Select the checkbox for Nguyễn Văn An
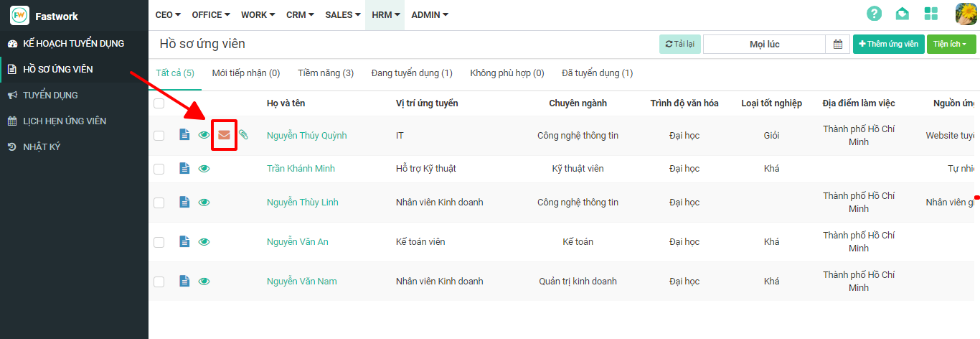The height and width of the screenshot is (339, 980). click(159, 242)
